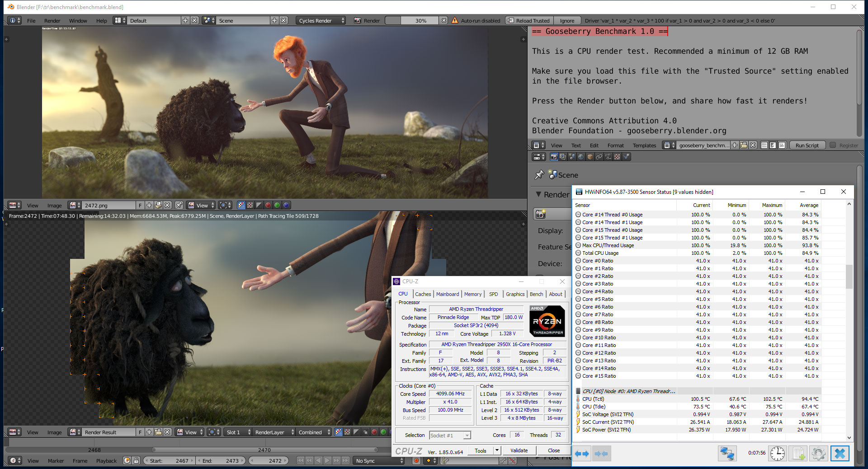This screenshot has height=469, width=868.
Task: Click the 30% render progress bar
Action: [x=412, y=20]
